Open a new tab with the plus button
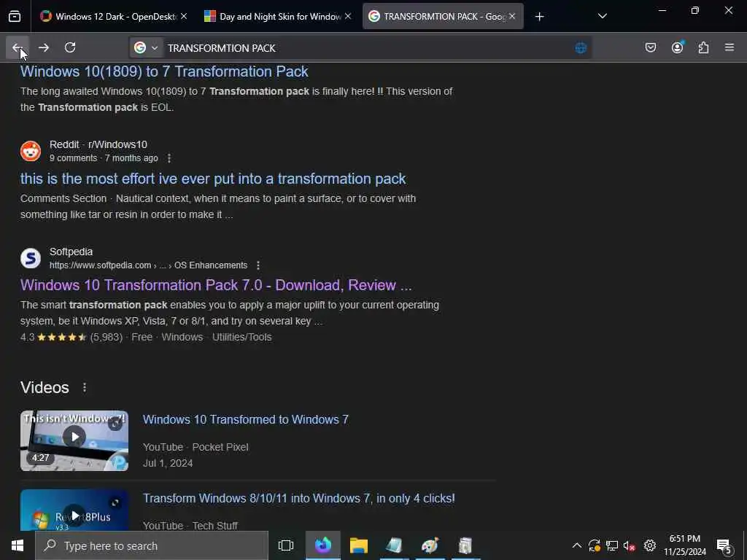 [539, 17]
